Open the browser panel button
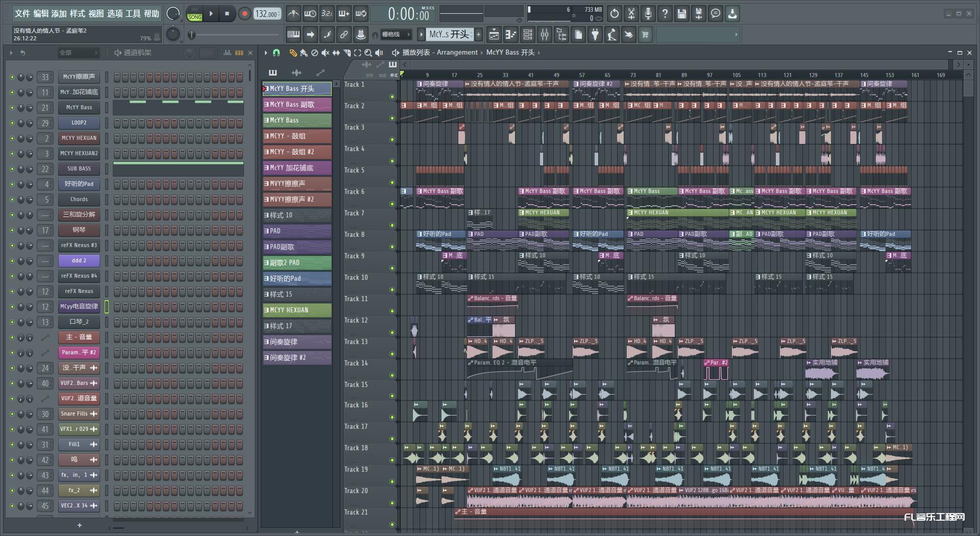 [x=561, y=35]
